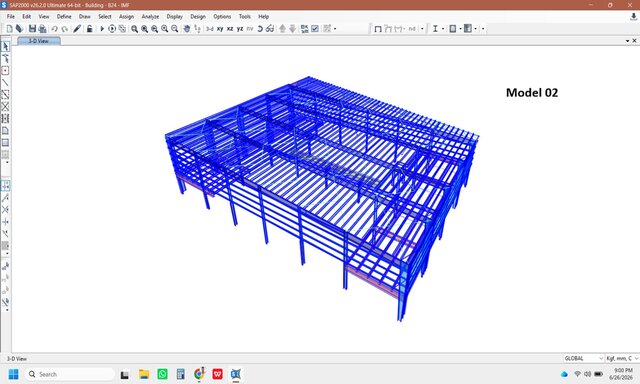Select the 3-D View tab
This screenshot has height=384, width=640.
pos(39,41)
